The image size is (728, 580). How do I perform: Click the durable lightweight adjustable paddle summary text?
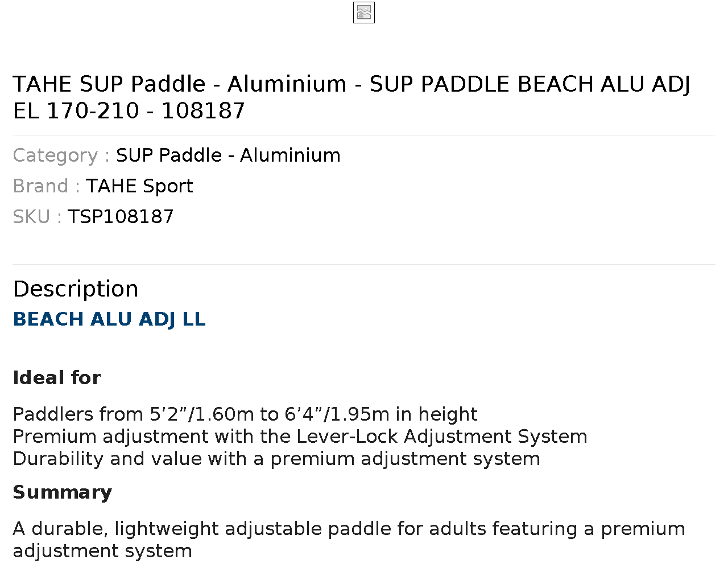click(x=349, y=540)
